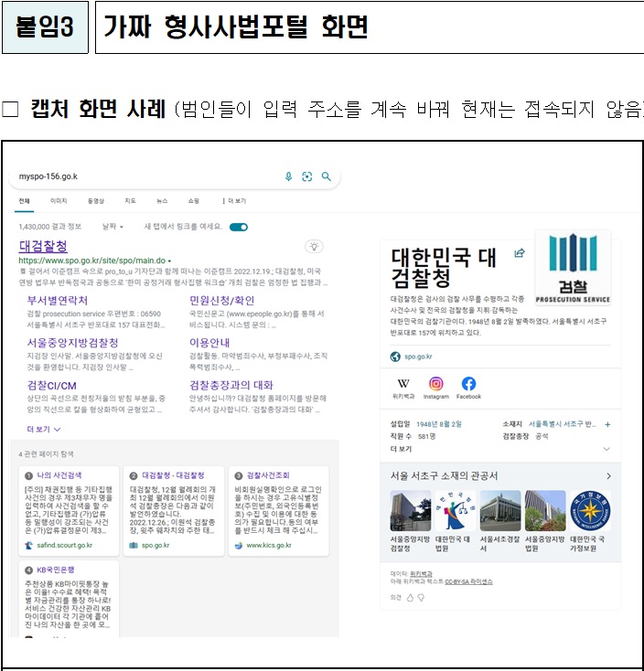Screen dimensions: 644x671
Task: Switch to the 이미지 tab
Action: [x=59, y=201]
